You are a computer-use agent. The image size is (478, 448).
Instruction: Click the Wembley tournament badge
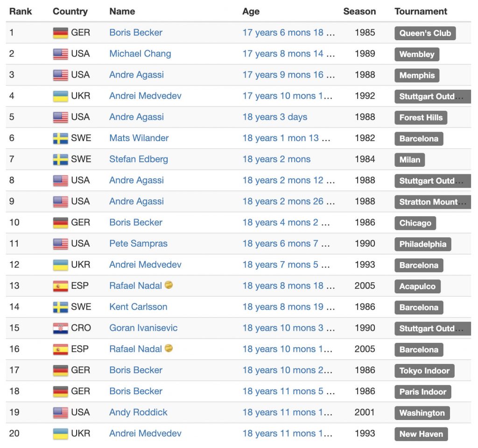(417, 54)
